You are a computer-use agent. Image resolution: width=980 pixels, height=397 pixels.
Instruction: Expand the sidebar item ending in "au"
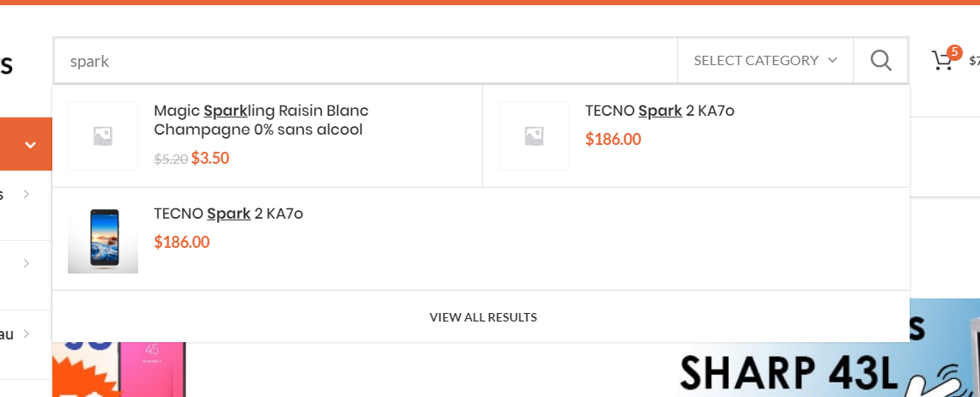click(x=27, y=333)
